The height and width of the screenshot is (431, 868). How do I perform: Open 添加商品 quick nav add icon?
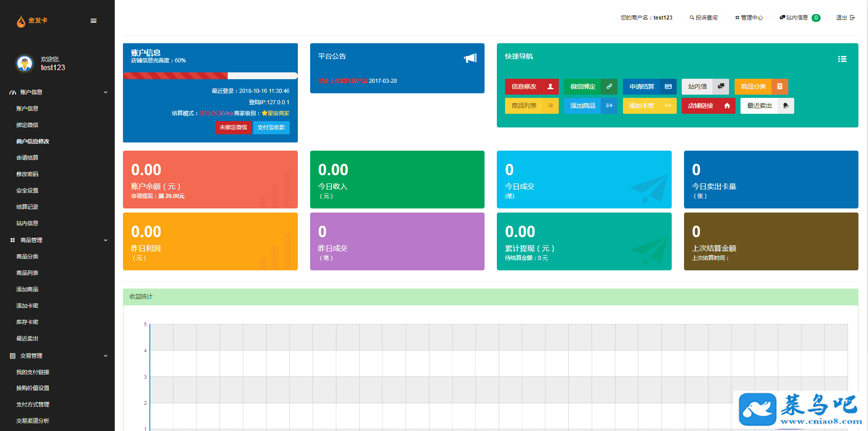click(x=609, y=106)
